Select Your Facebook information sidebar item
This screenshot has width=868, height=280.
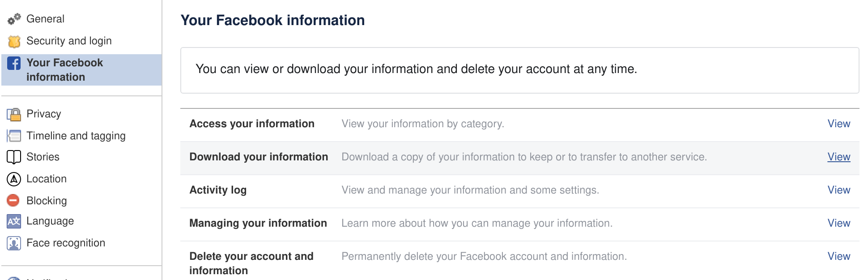[82, 70]
